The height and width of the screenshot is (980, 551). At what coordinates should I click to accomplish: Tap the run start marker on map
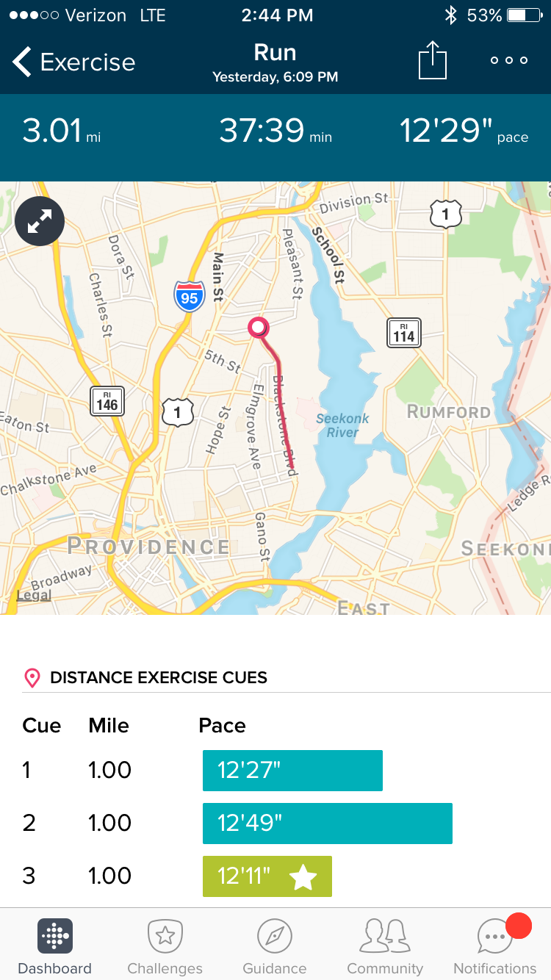[x=259, y=327]
